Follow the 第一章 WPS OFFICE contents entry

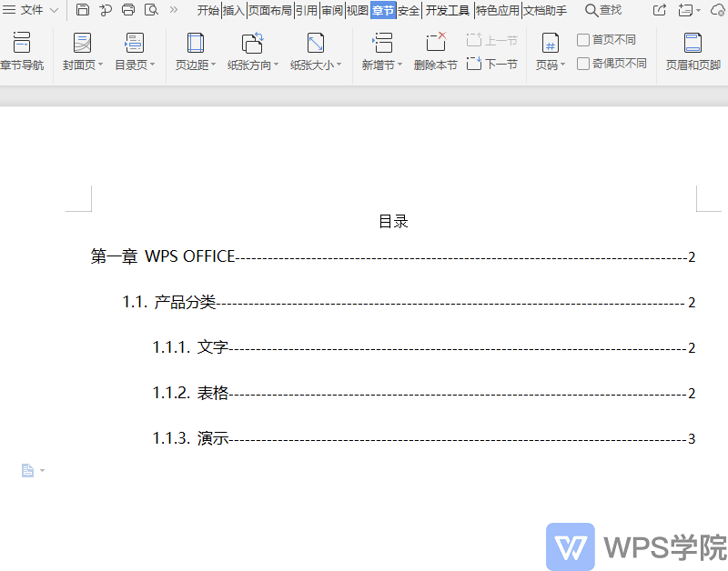[393, 256]
